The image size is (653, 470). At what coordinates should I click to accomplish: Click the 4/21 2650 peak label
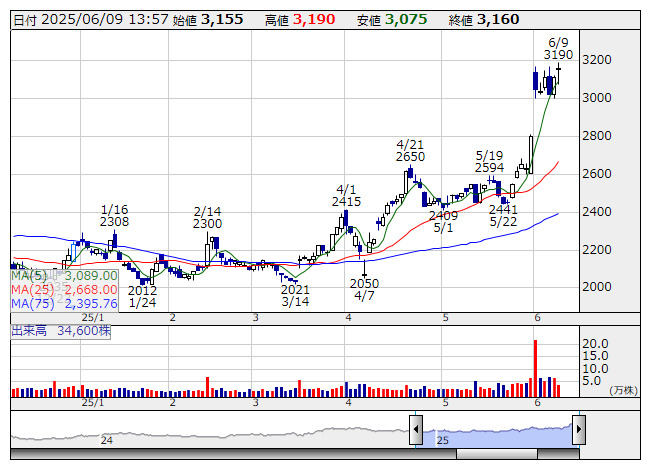410,150
